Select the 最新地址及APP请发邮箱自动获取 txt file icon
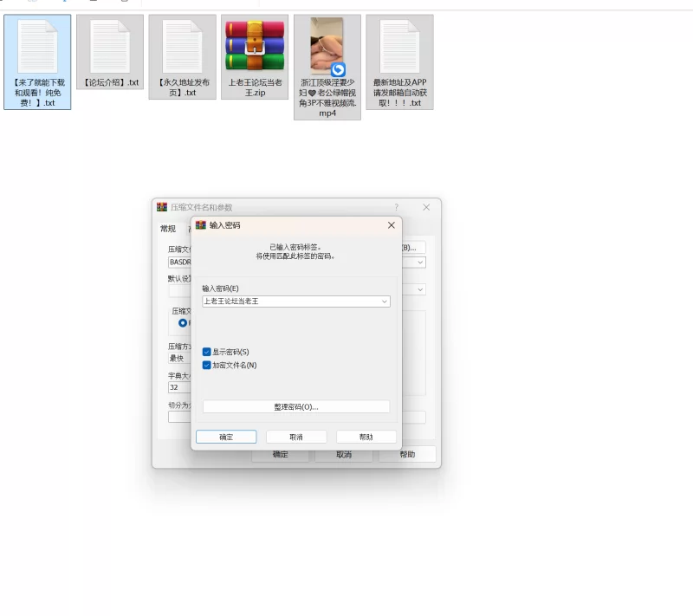The height and width of the screenshot is (616, 693). [399, 47]
